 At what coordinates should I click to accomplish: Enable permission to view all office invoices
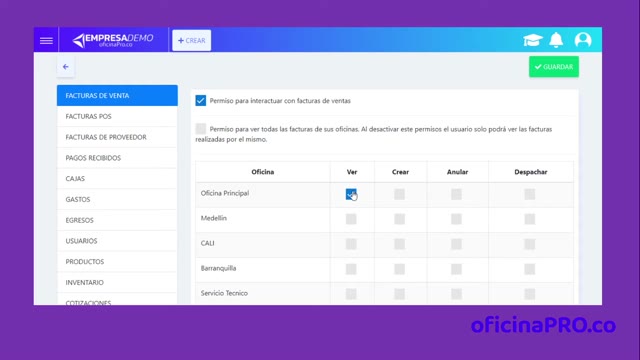click(x=200, y=129)
